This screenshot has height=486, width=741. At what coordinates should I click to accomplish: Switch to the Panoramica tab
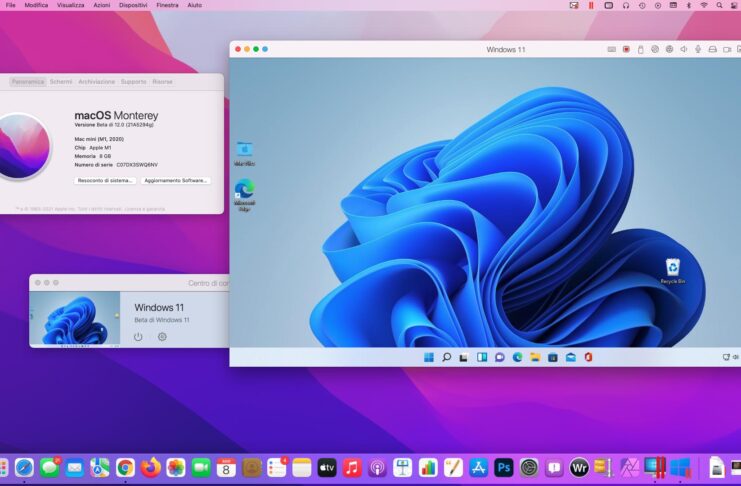[x=28, y=82]
